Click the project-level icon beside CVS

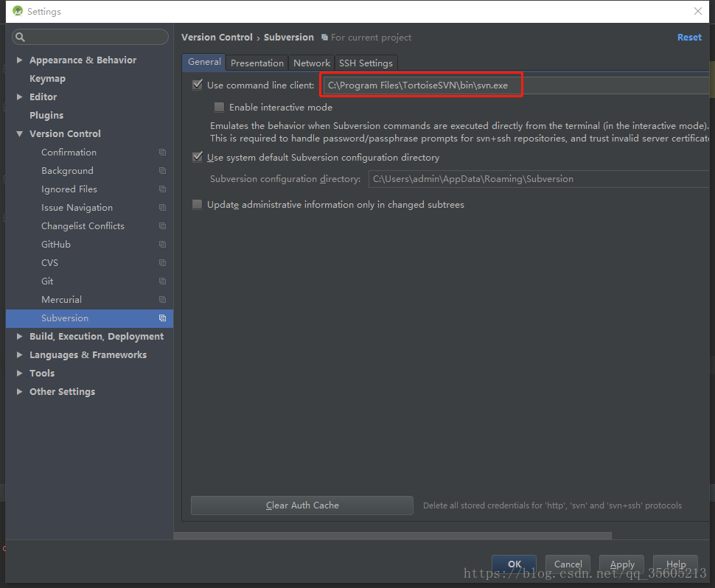coord(162,262)
